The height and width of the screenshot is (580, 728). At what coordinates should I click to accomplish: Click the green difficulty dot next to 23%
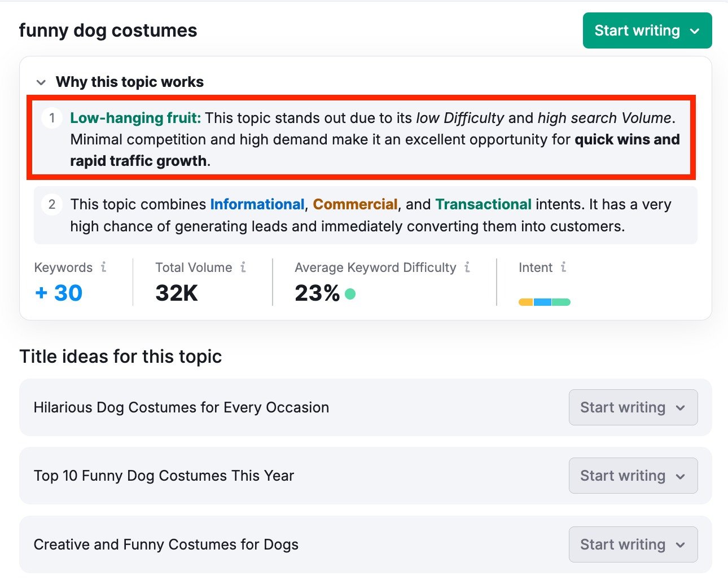point(350,294)
